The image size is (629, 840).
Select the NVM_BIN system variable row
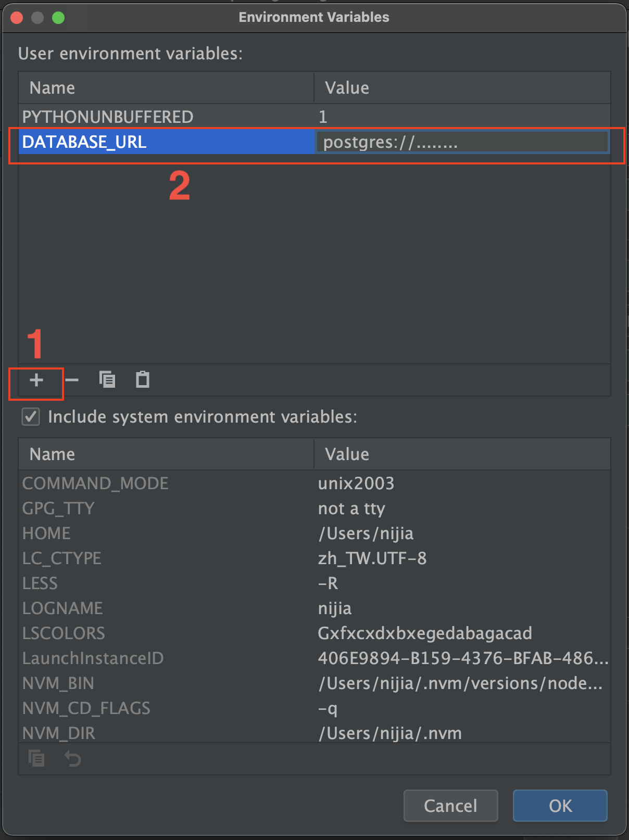(314, 683)
